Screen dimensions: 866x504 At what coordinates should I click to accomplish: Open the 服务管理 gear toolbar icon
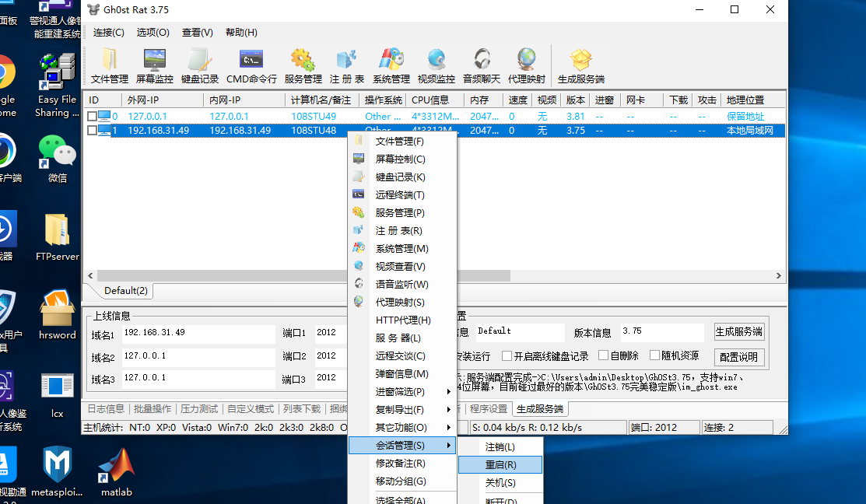click(x=303, y=65)
